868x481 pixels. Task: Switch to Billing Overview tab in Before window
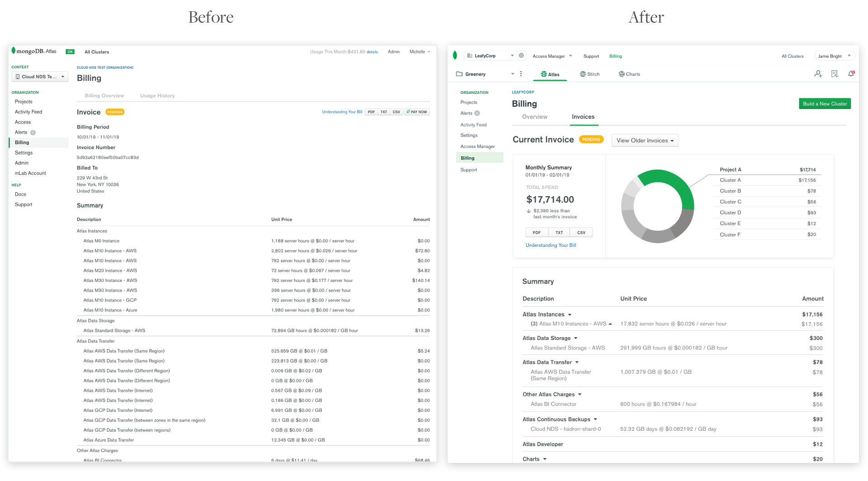point(104,95)
